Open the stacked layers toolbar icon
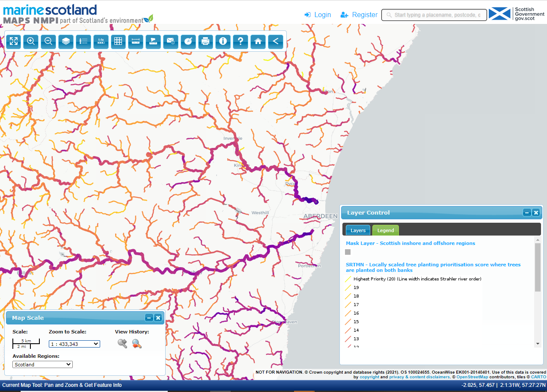Image resolution: width=547 pixels, height=392 pixels. click(66, 41)
